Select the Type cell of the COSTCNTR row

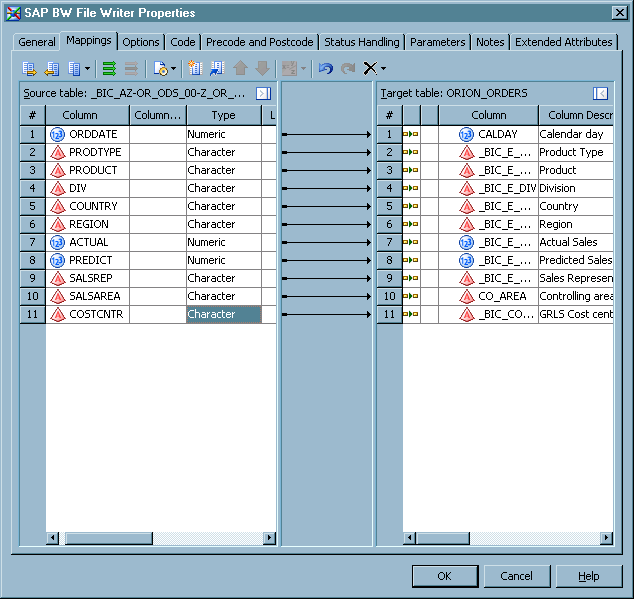coord(223,314)
